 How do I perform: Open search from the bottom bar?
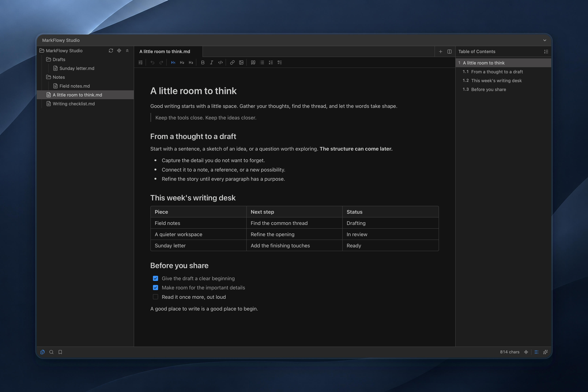pos(52,352)
